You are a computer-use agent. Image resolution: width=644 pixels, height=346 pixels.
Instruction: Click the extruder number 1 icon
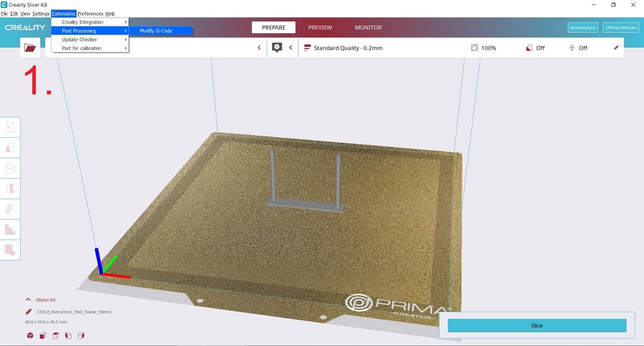click(x=277, y=48)
